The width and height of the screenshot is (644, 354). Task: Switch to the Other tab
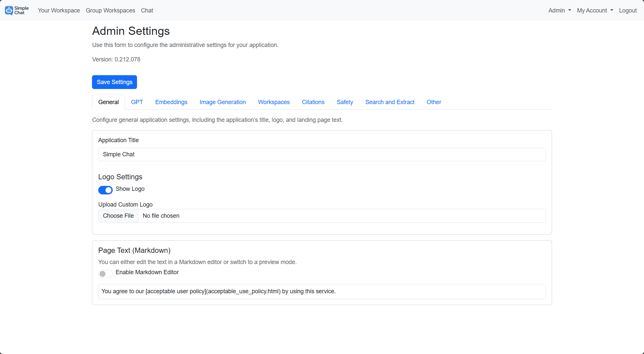point(434,102)
